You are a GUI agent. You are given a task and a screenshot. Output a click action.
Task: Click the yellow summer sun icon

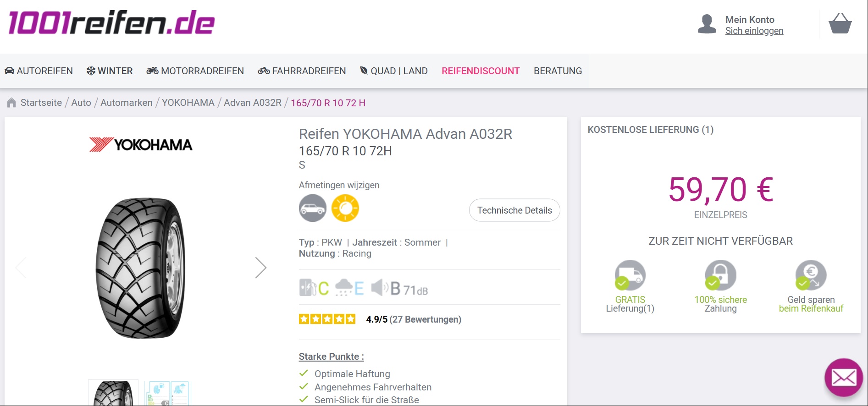[345, 208]
